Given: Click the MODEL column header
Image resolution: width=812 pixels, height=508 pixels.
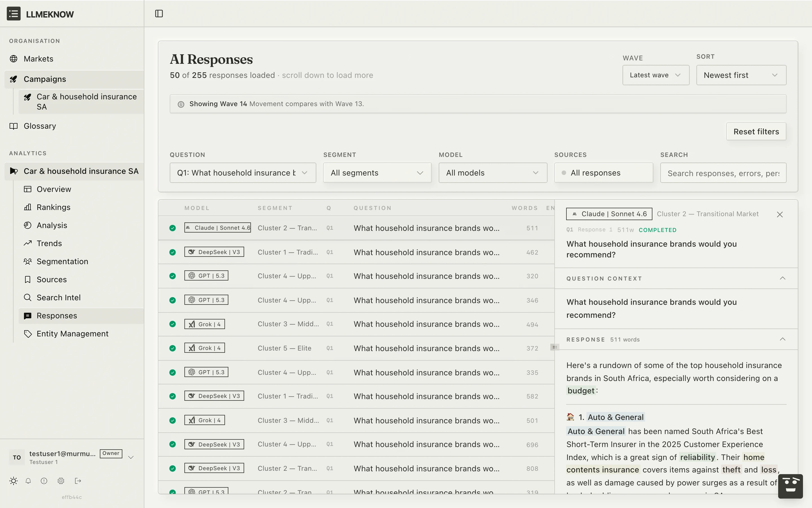Looking at the screenshot, I should pyautogui.click(x=197, y=208).
